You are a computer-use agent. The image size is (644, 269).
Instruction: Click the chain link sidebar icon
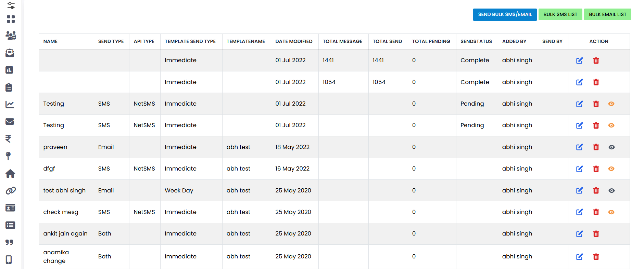coord(11,191)
